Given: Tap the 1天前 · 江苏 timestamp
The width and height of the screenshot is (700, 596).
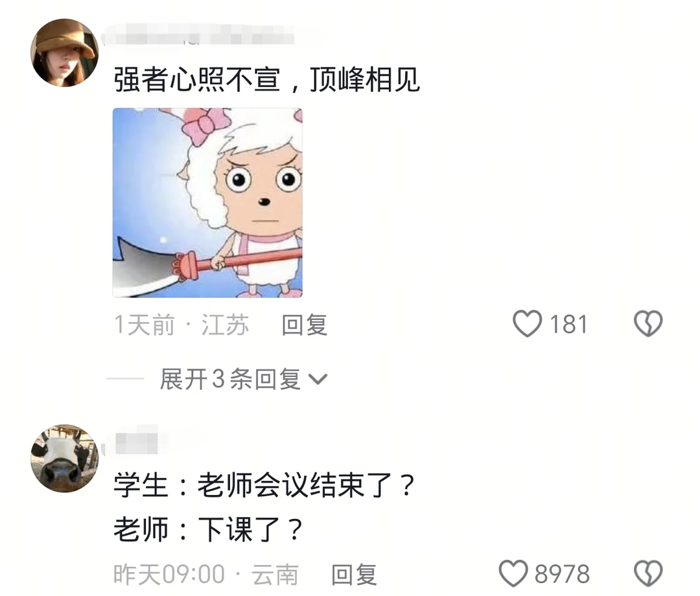Looking at the screenshot, I should pyautogui.click(x=181, y=325).
